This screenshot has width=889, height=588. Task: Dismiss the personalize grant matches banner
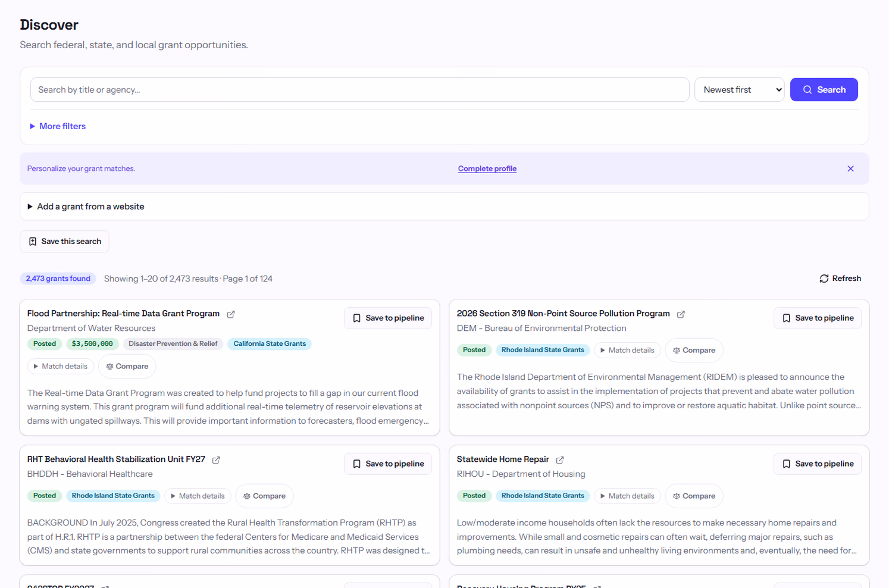tap(850, 169)
